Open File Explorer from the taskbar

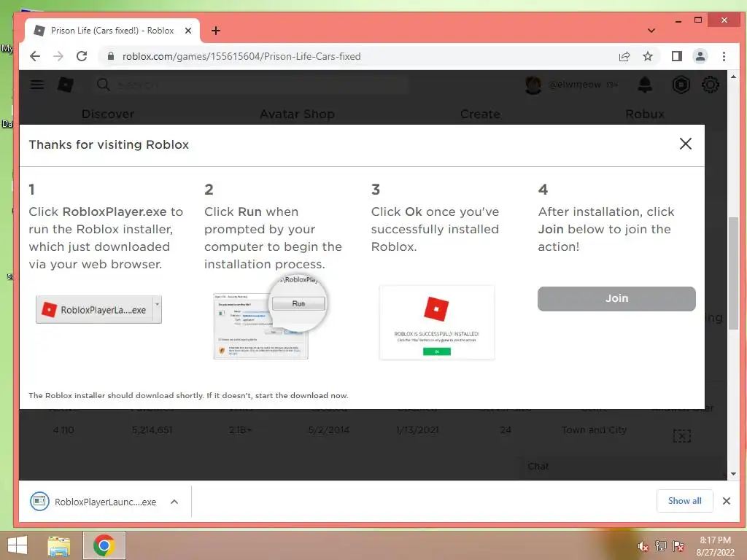point(59,545)
